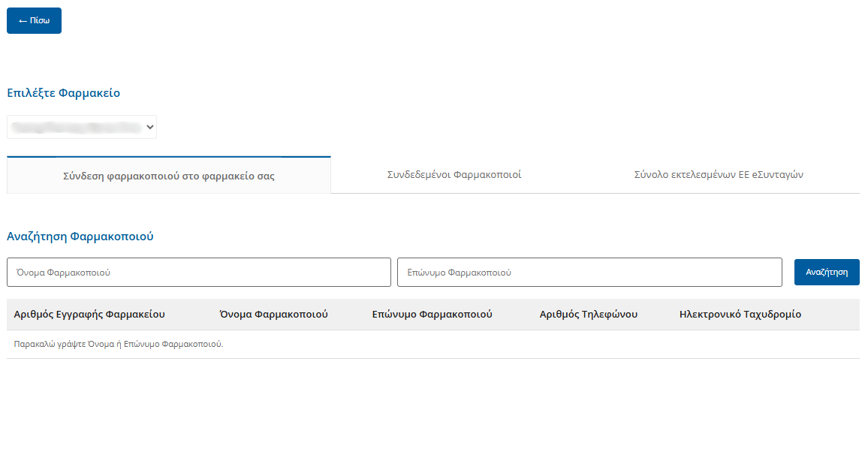The width and height of the screenshot is (868, 449).
Task: Open the pharmacy selection dropdown
Action: [82, 128]
